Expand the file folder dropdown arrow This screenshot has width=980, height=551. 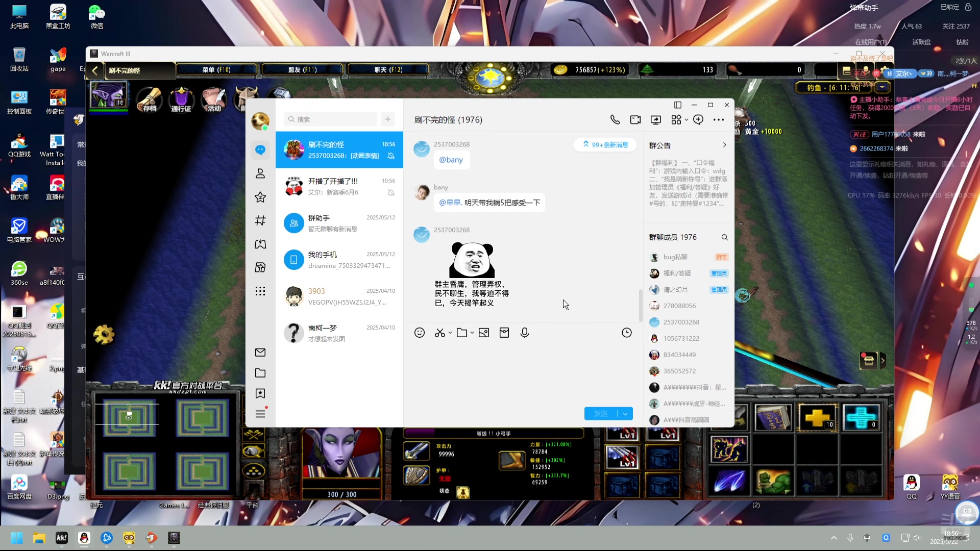coord(472,333)
